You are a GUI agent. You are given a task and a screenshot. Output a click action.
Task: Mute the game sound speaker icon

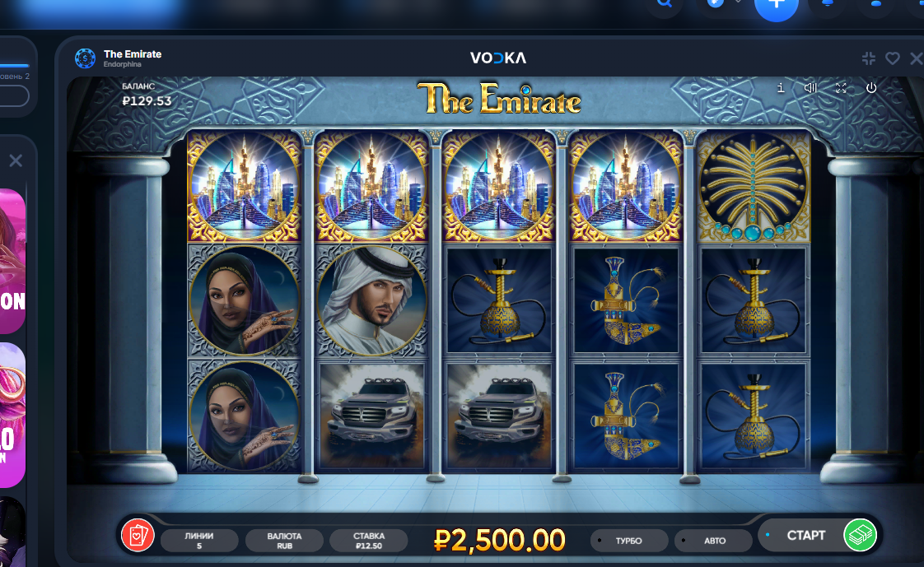[810, 88]
